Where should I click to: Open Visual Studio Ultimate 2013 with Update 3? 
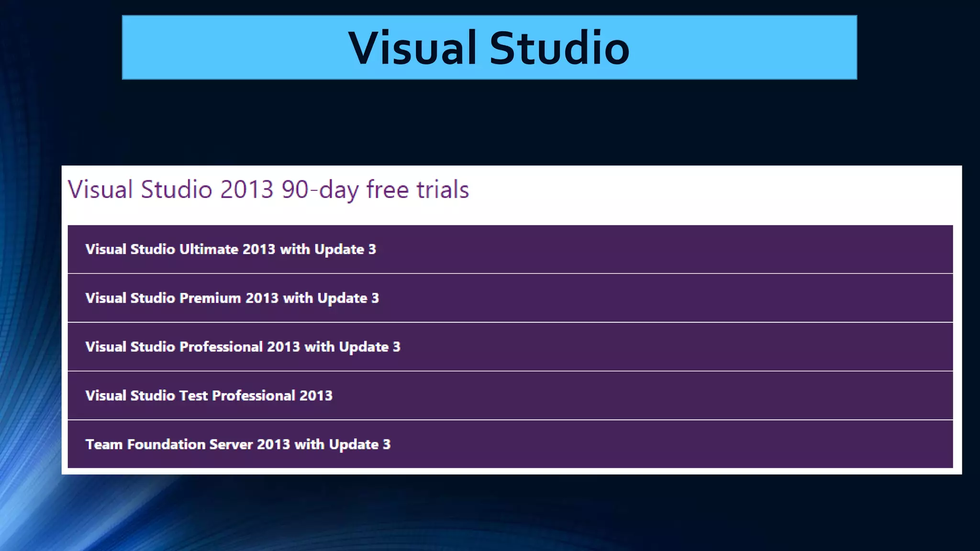click(510, 249)
